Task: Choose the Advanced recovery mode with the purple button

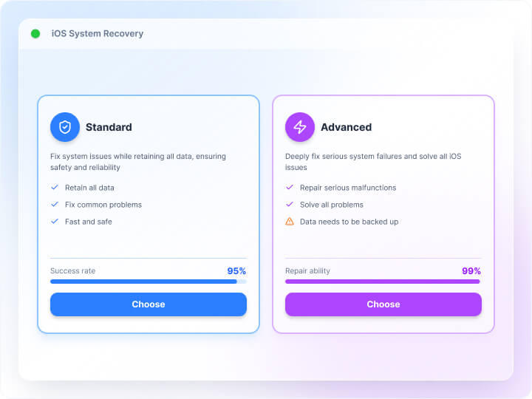Action: coord(383,304)
